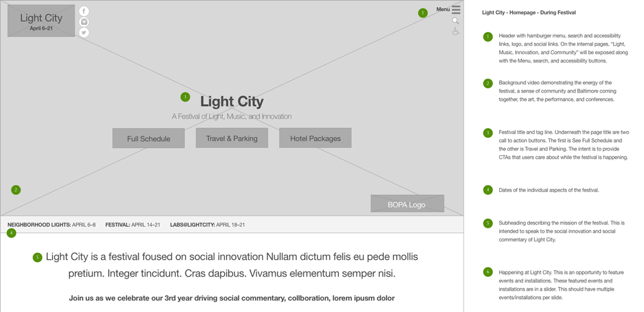This screenshot has width=644, height=312.
Task: Click the Full Schedule button
Action: pos(149,138)
